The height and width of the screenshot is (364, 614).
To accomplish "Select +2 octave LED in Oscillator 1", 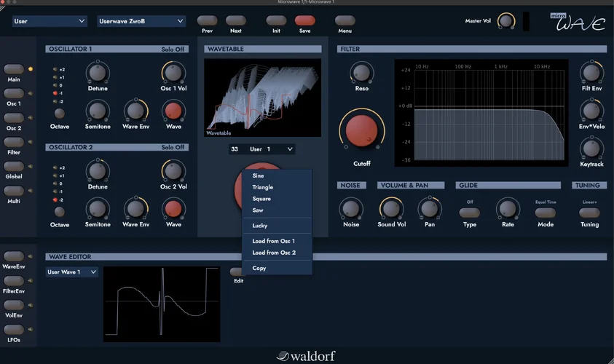I will pyautogui.click(x=55, y=69).
